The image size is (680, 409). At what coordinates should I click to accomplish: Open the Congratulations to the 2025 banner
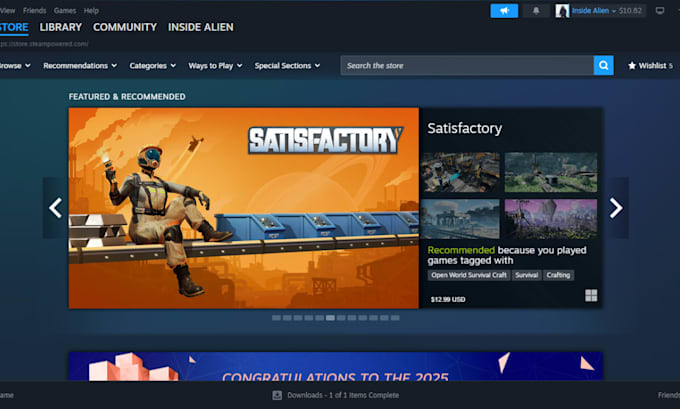pos(336,366)
